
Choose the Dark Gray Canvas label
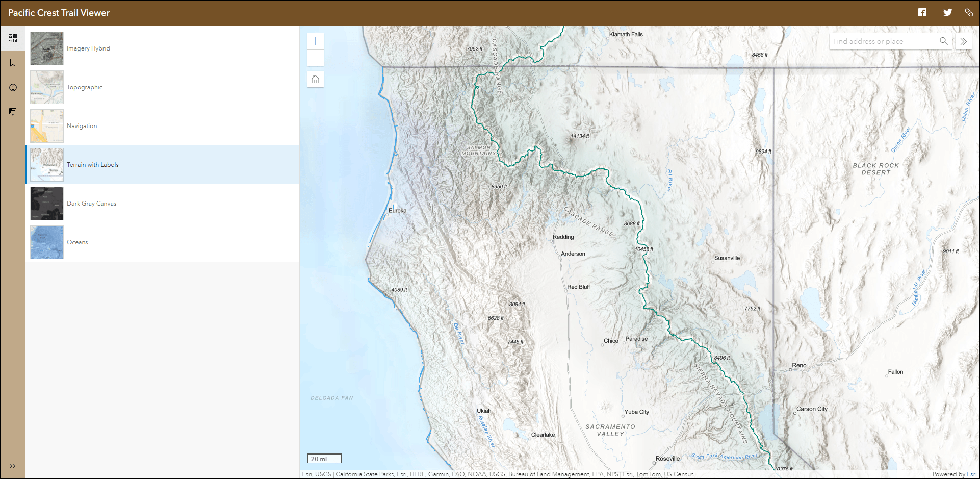91,204
